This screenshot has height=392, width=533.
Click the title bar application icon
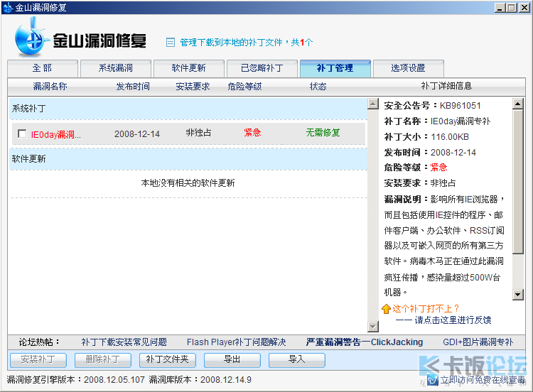point(8,8)
